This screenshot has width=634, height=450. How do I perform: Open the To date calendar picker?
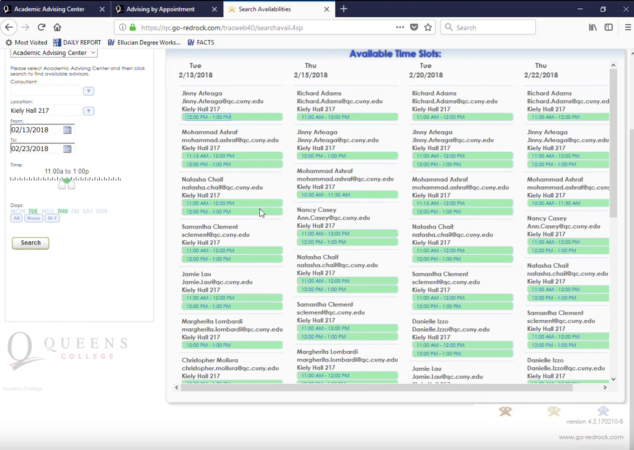[x=68, y=148]
